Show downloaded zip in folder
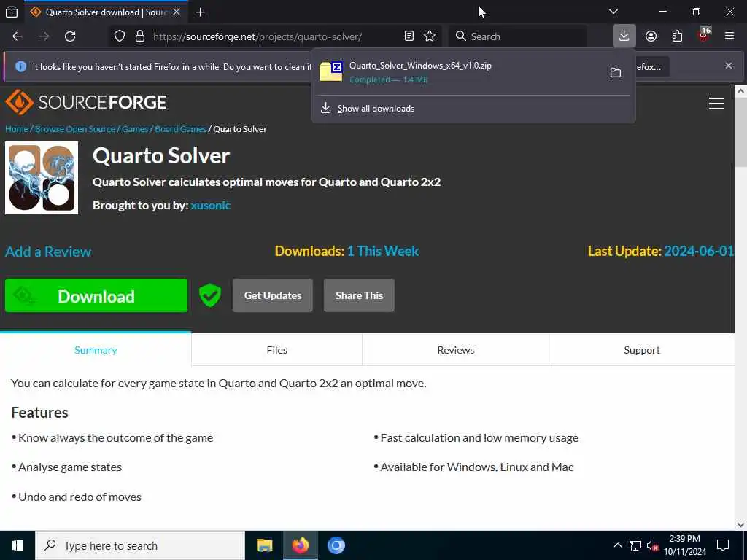 (x=616, y=72)
